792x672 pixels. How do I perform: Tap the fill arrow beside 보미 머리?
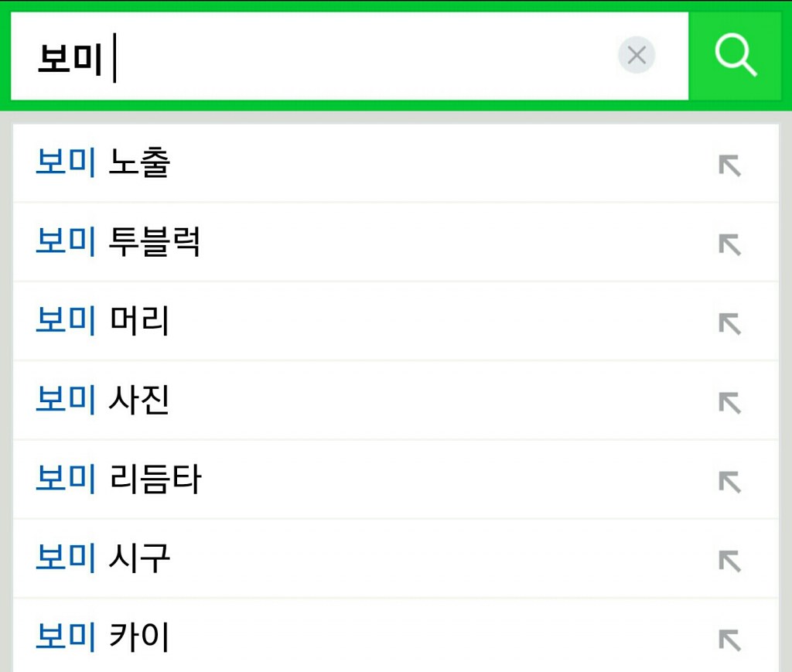tap(729, 323)
